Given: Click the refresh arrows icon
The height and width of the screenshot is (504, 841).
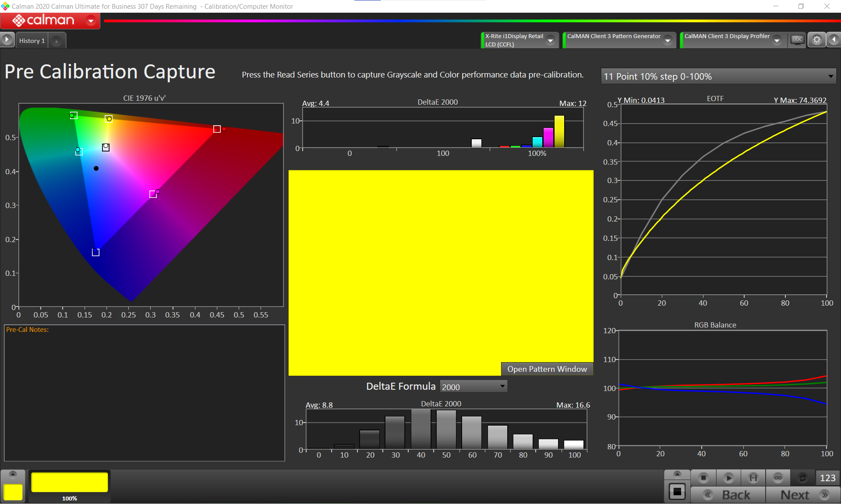Looking at the screenshot, I should point(802,478).
